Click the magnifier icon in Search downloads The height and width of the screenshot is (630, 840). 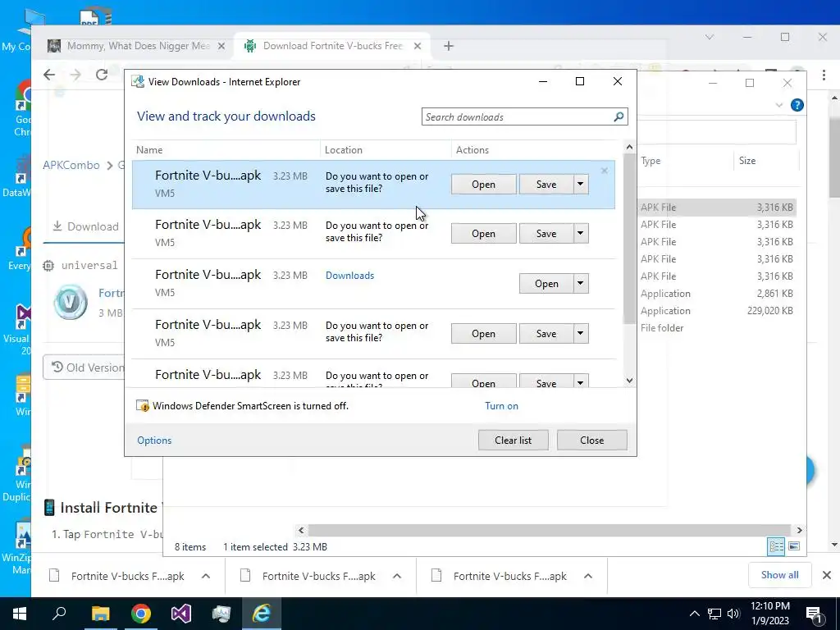pos(619,116)
